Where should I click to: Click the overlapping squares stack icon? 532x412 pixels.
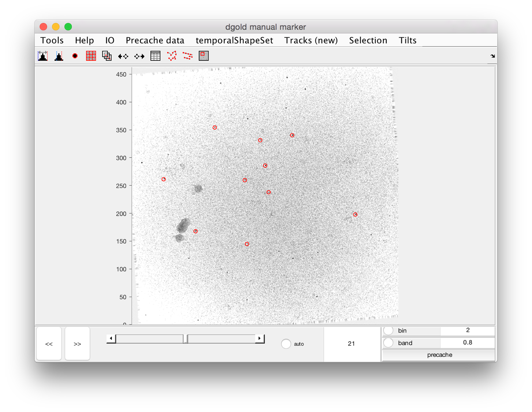pos(107,56)
